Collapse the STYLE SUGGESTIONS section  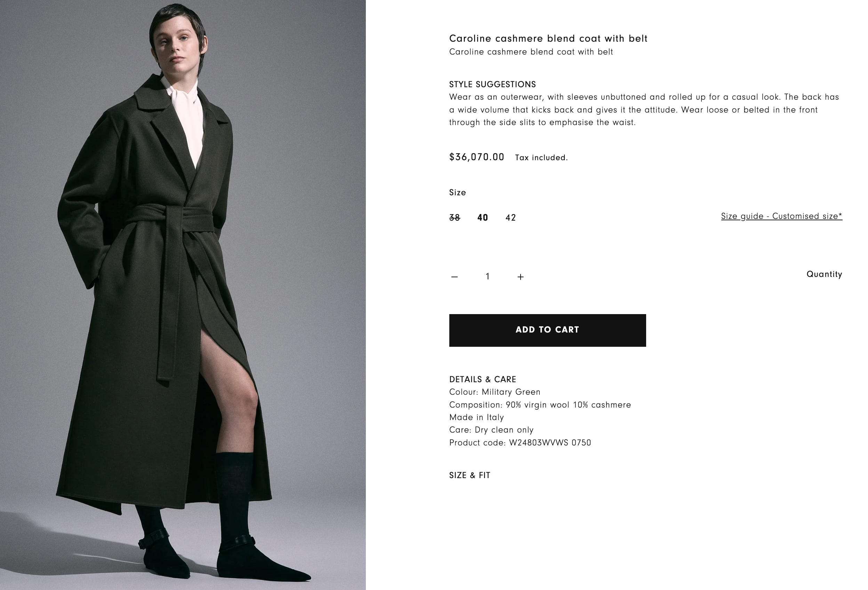pyautogui.click(x=492, y=84)
